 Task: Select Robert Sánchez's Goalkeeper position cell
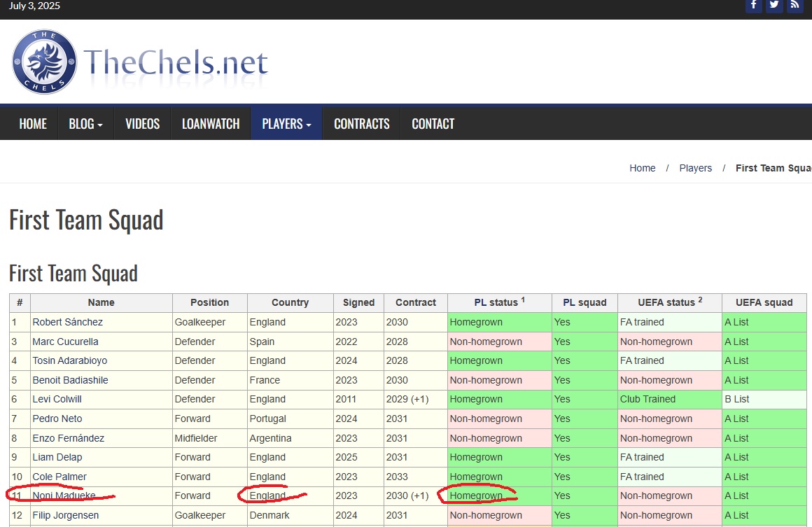pos(210,322)
